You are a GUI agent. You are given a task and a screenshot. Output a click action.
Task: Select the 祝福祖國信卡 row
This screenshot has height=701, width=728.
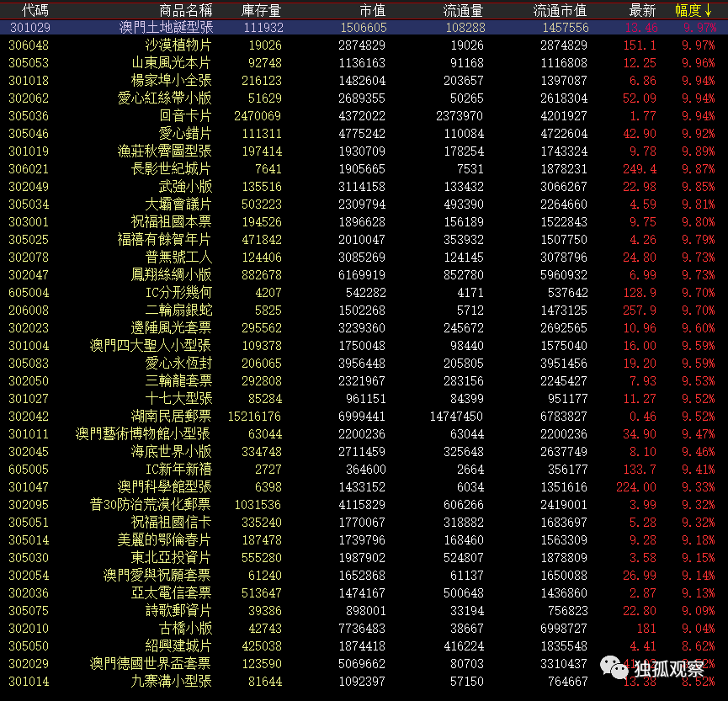tap(364, 522)
